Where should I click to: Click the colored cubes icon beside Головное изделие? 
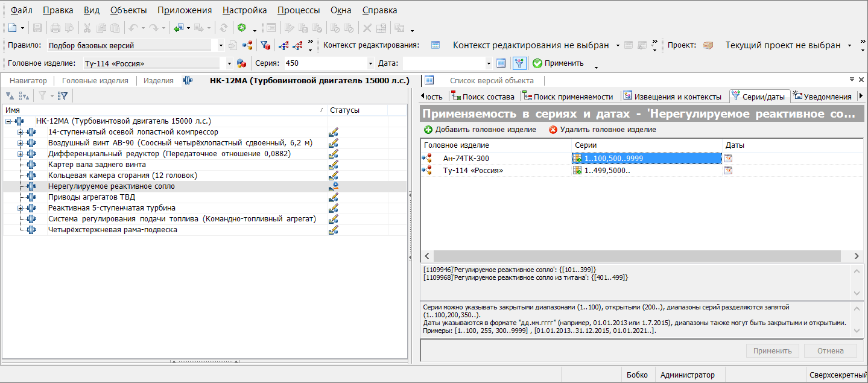[x=241, y=63]
